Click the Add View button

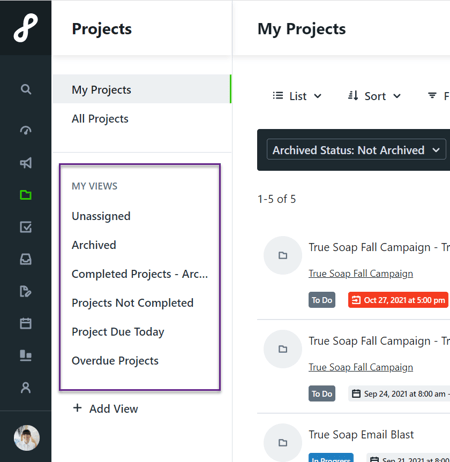click(105, 409)
